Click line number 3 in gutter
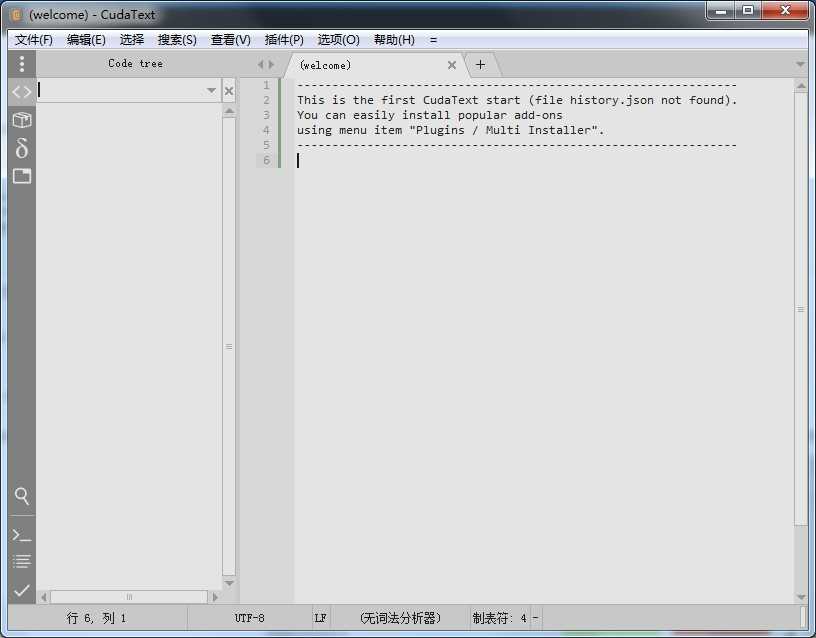Screen dimensions: 816x638 click(x=266, y=115)
